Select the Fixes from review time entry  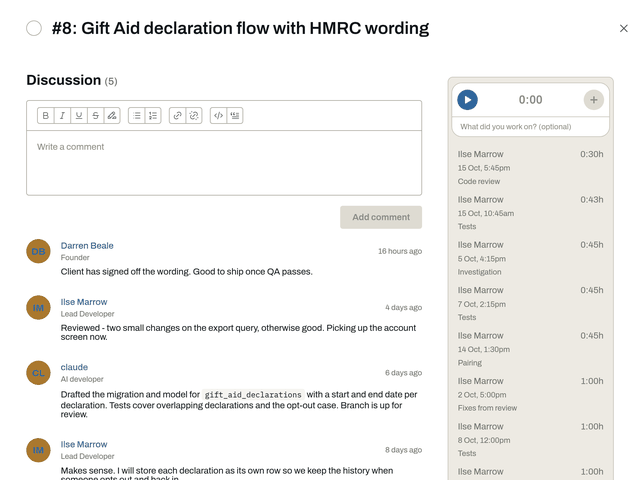click(x=530, y=394)
